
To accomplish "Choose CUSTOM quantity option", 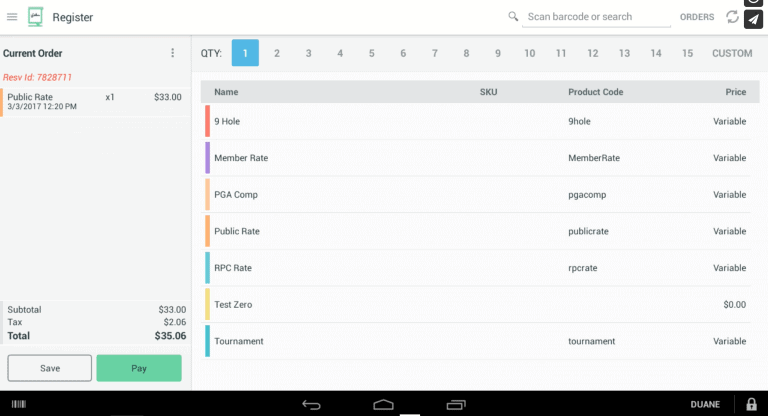I will coord(732,53).
